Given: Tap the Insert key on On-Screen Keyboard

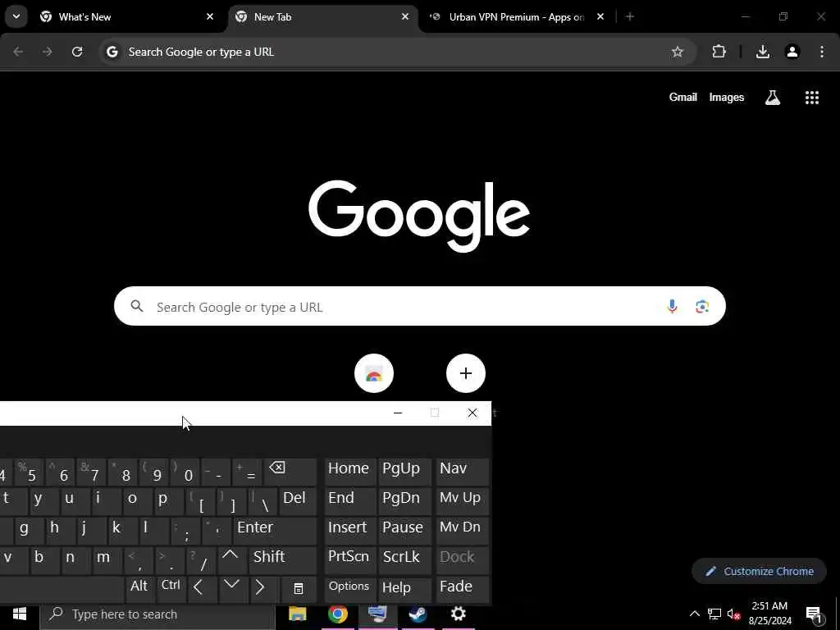Looking at the screenshot, I should pos(350,531).
